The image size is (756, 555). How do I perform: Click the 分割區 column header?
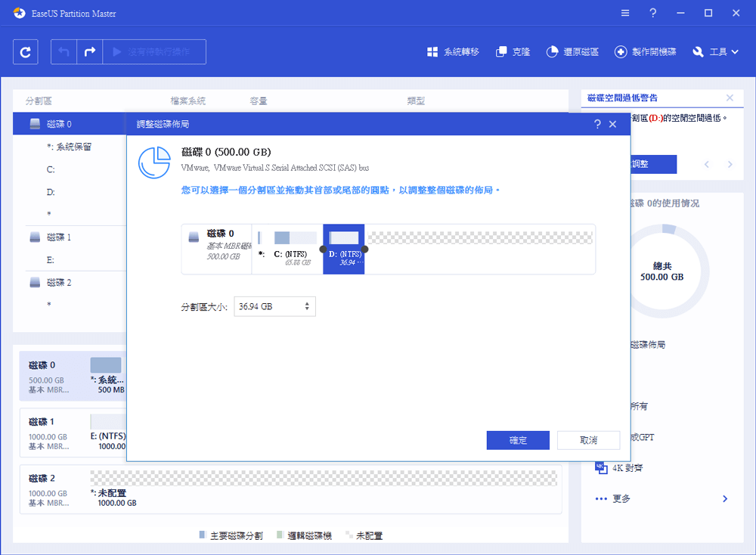point(39,101)
